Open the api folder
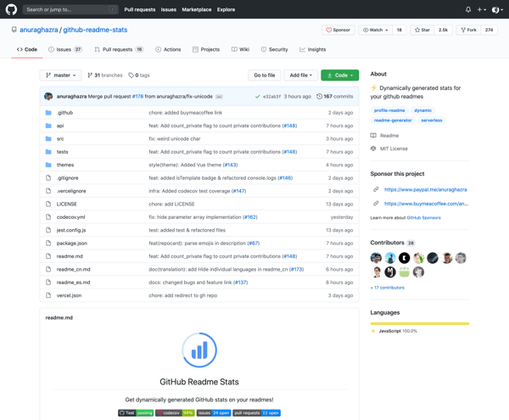 [60, 126]
